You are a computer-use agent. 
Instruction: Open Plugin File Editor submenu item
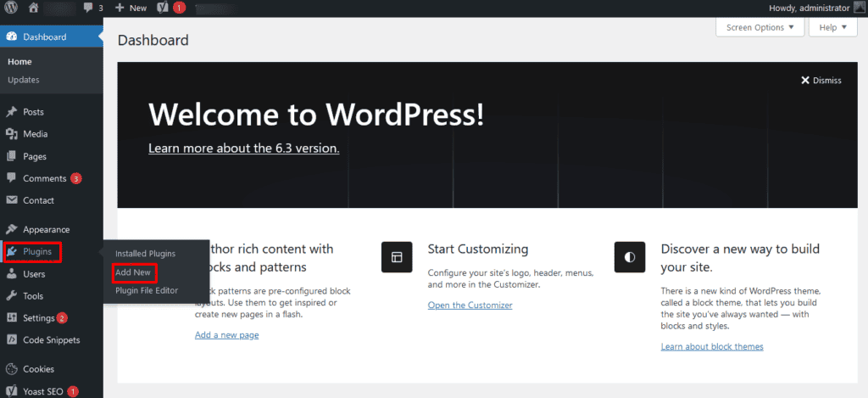click(x=147, y=290)
